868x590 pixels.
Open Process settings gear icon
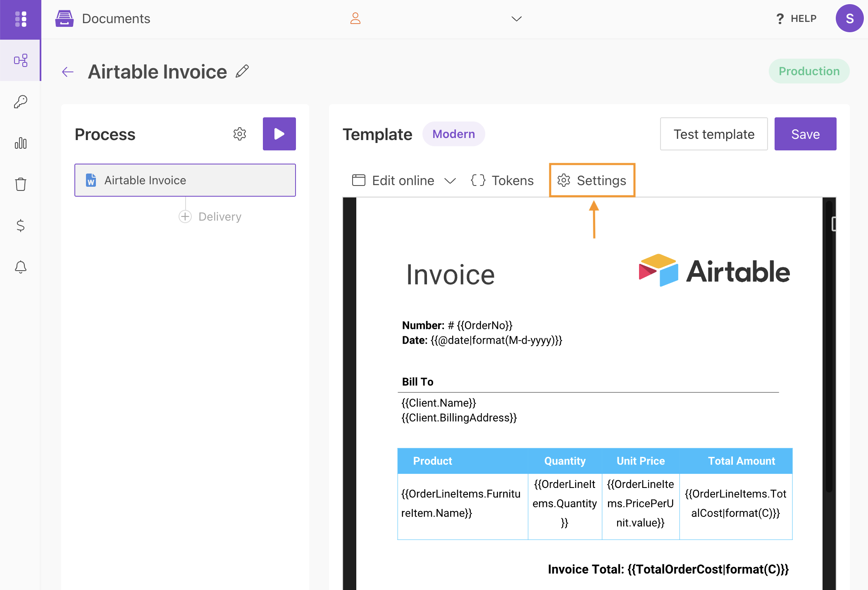pos(239,134)
